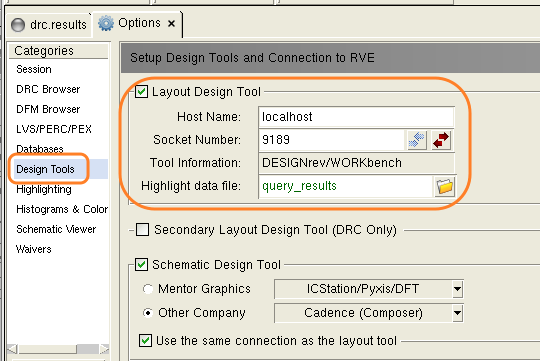The height and width of the screenshot is (361, 540).
Task: Open folder browser for Highlight data file
Action: point(445,187)
